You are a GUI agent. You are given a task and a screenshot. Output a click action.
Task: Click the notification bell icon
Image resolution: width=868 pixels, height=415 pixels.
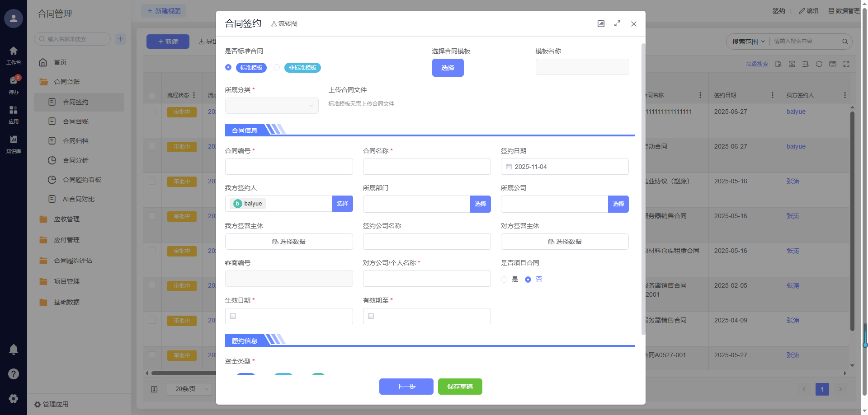(x=14, y=349)
